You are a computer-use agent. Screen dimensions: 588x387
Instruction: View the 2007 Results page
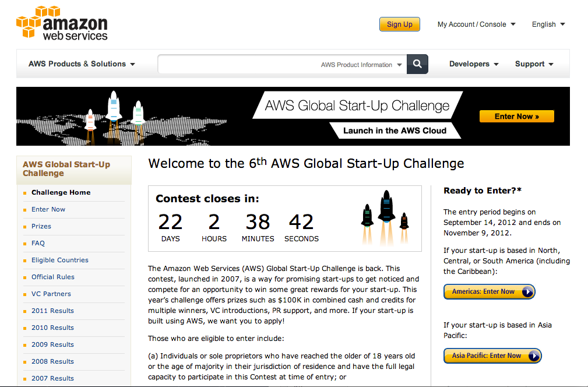(x=52, y=378)
